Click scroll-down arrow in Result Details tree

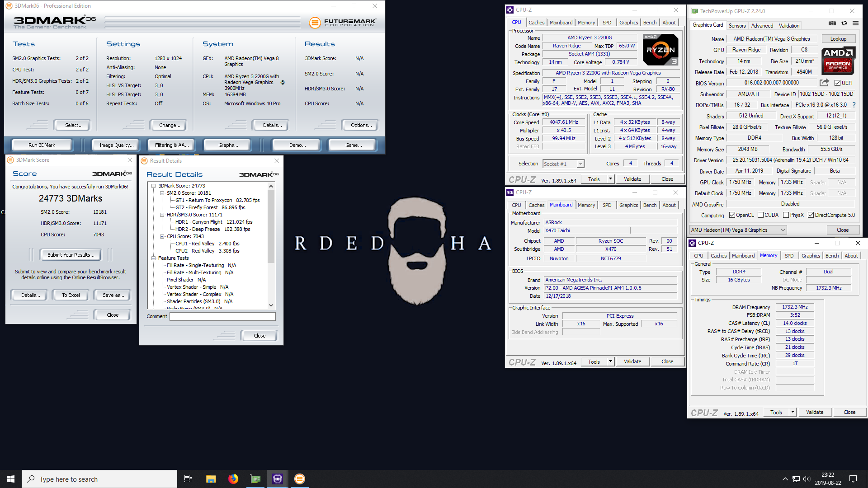pos(271,305)
